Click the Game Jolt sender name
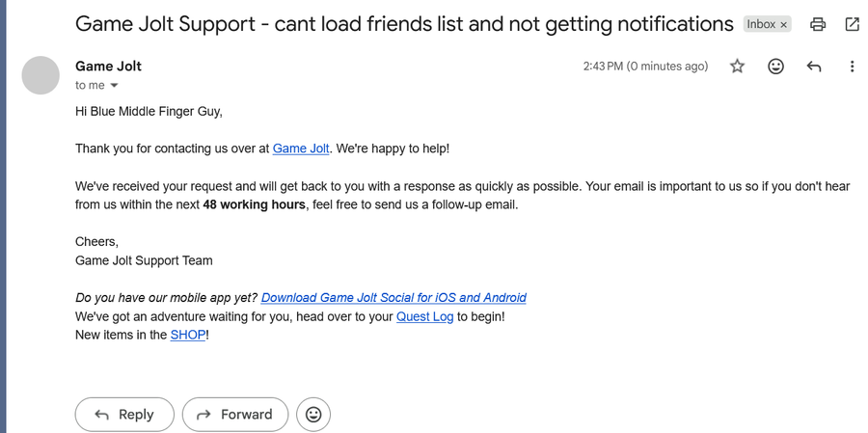 tap(108, 66)
